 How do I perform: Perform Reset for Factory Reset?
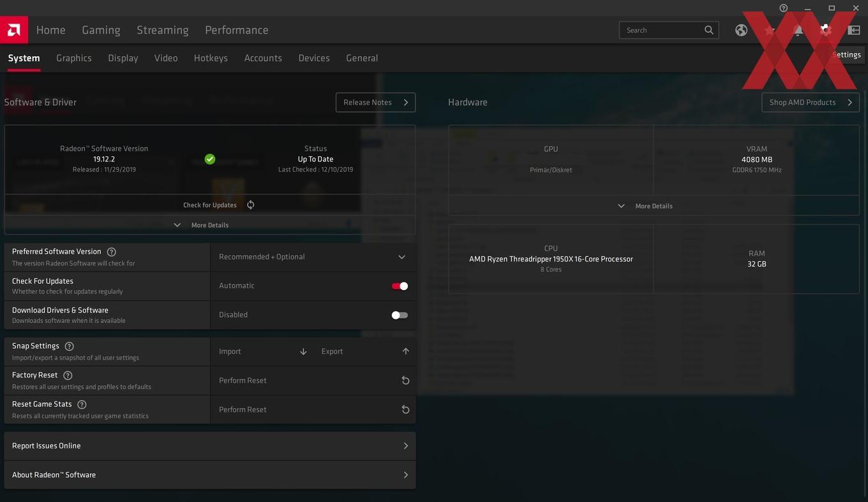tap(243, 380)
